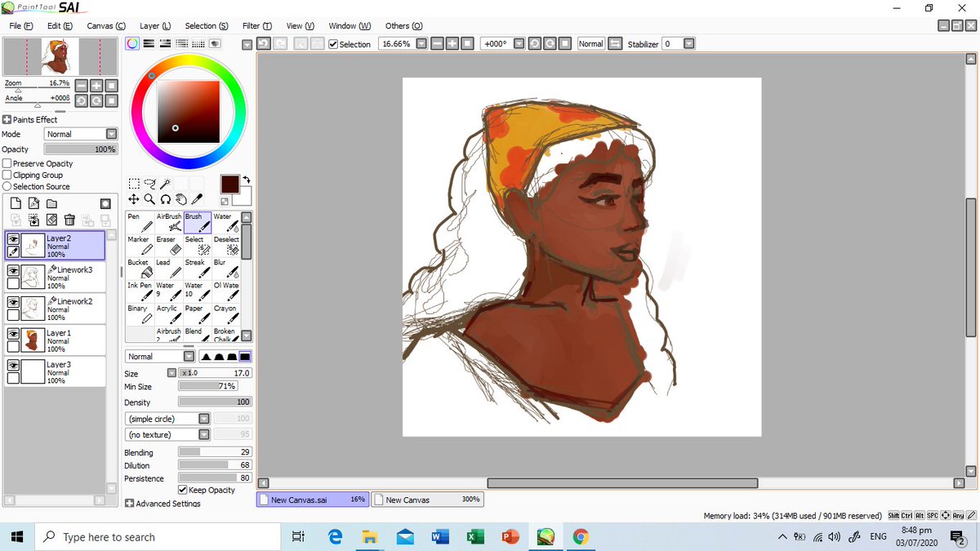Click the navigator zoom in plus button
The image size is (980, 551).
click(x=96, y=85)
